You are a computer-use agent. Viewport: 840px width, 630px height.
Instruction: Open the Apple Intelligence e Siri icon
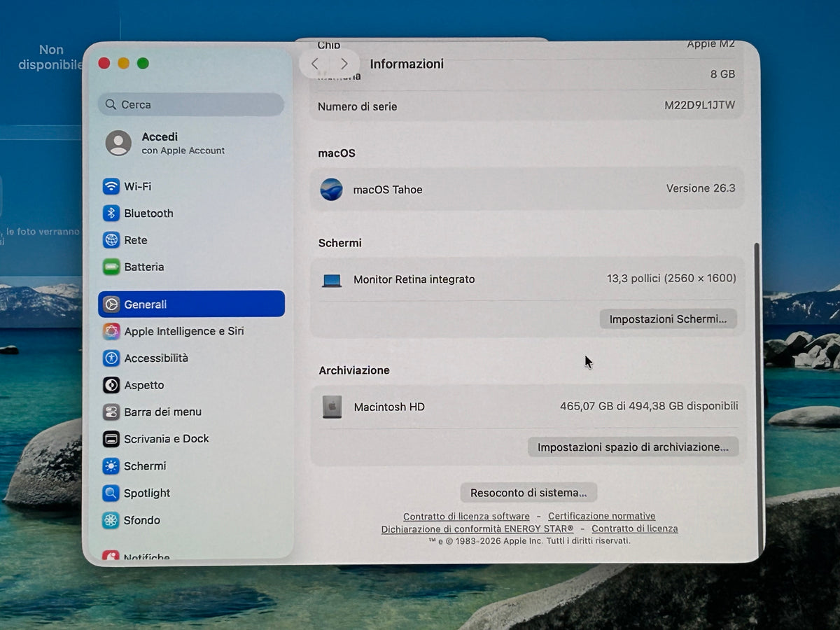tap(111, 331)
